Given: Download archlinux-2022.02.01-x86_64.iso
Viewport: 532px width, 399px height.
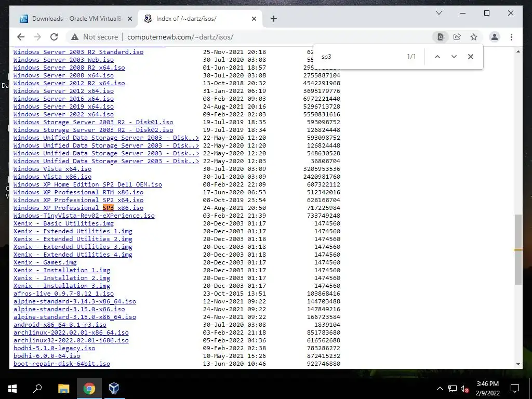Looking at the screenshot, I should (x=71, y=333).
